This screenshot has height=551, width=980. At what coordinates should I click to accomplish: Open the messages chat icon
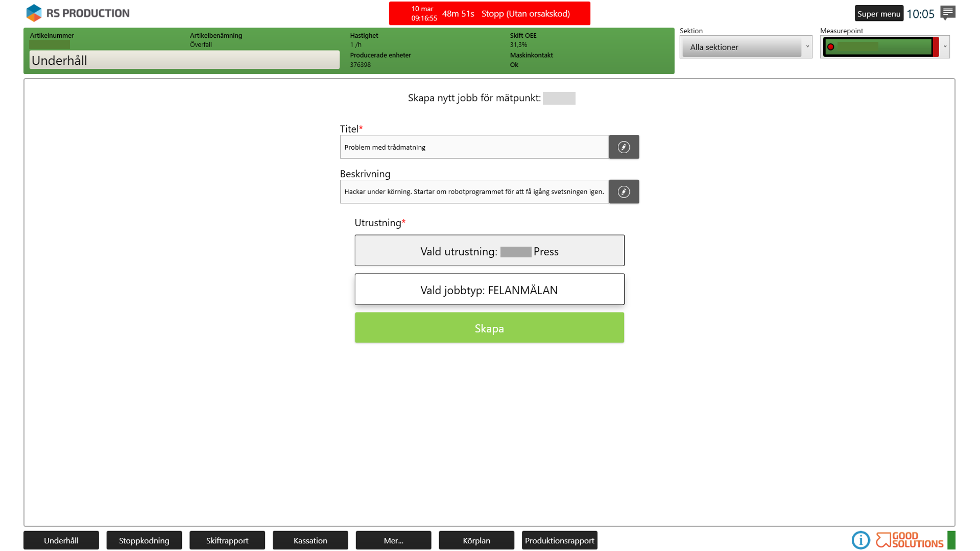tap(947, 13)
